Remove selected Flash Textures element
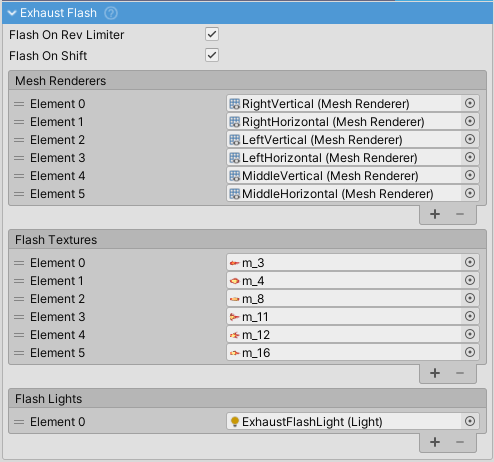Screen dimensions: 494x462 [x=460, y=373]
